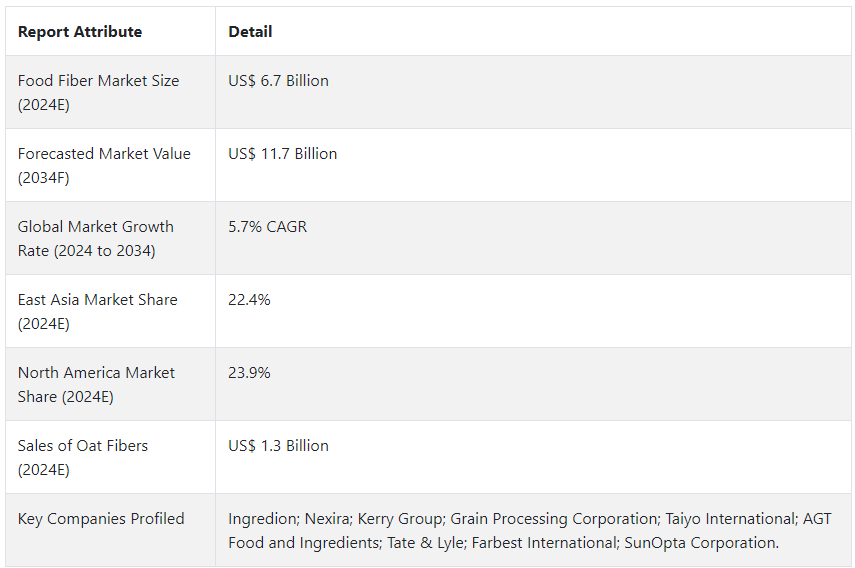Click the "22.4%" market share value

tap(249, 300)
